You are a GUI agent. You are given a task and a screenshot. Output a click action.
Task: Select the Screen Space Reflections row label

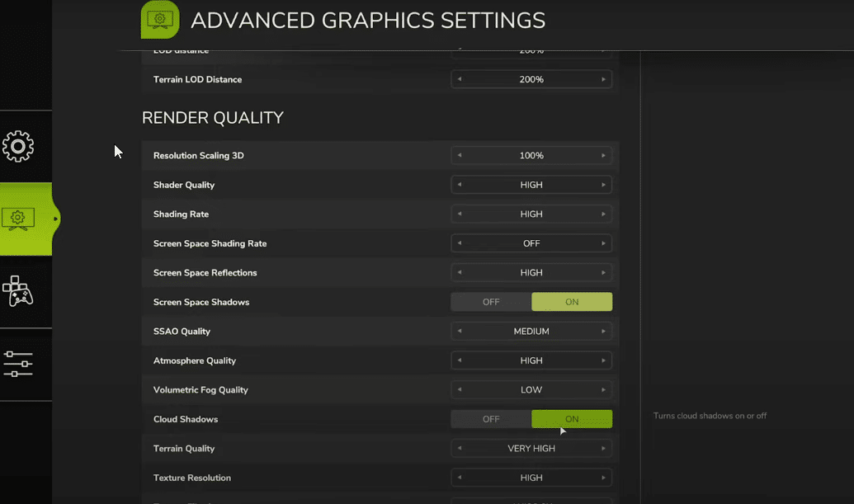click(205, 273)
